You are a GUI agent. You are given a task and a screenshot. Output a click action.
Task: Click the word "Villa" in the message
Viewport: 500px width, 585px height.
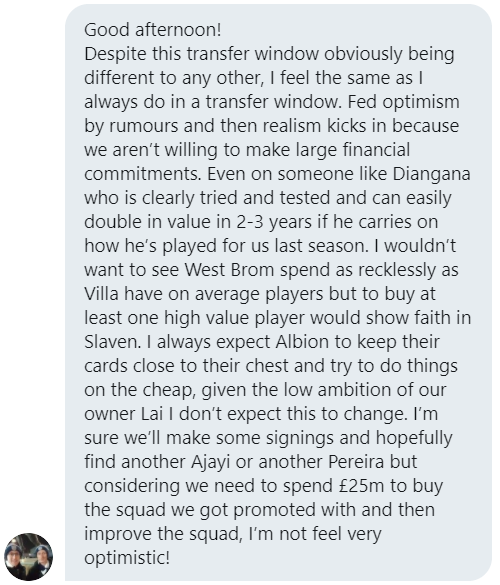[101, 294]
